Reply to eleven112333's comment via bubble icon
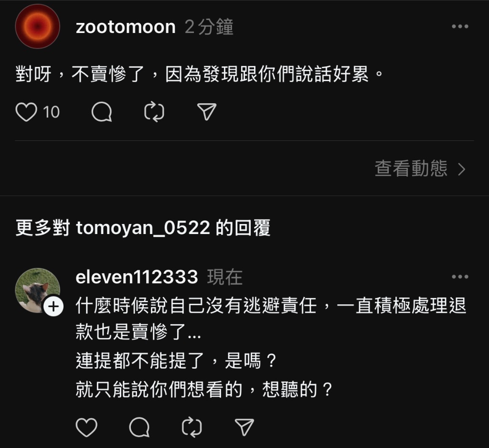489x448 pixels. pyautogui.click(x=139, y=427)
